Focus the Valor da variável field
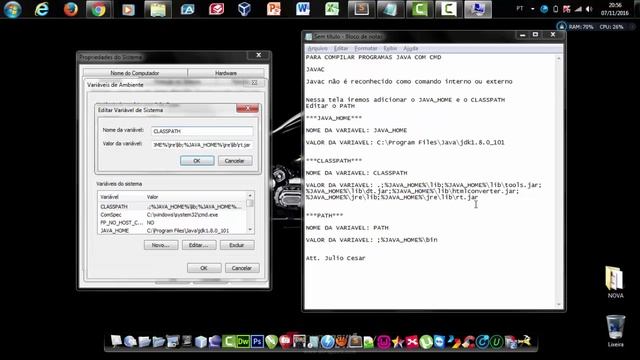The height and width of the screenshot is (360, 640). (202, 145)
